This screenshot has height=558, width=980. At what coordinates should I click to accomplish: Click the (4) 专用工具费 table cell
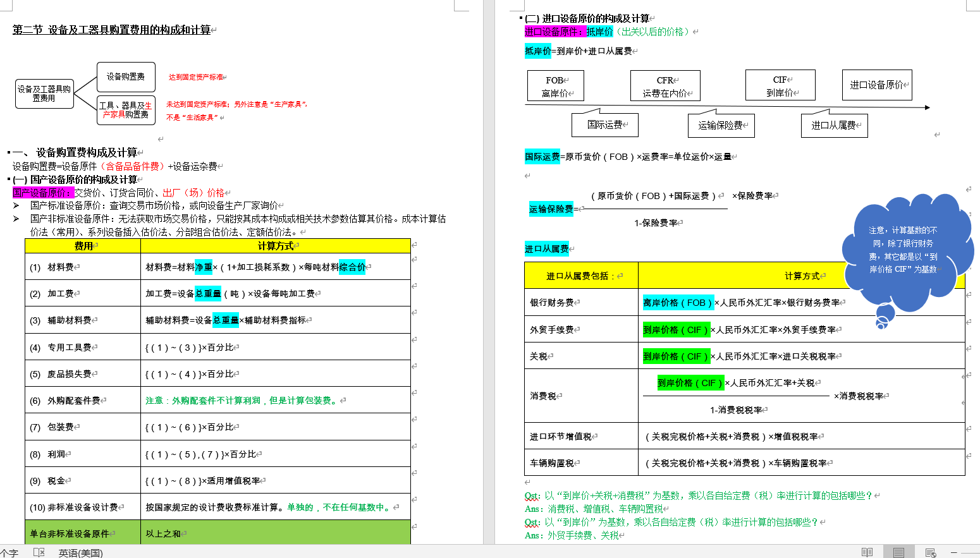[x=83, y=347]
